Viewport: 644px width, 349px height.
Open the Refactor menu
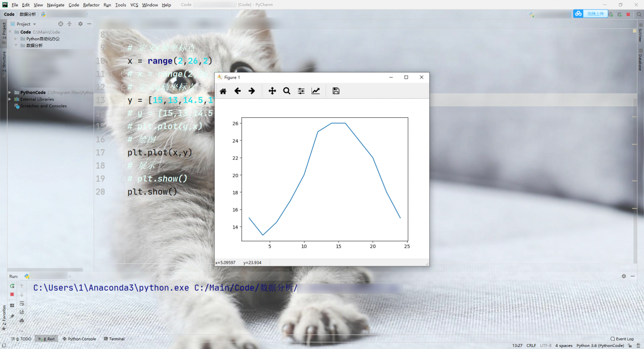coord(91,5)
